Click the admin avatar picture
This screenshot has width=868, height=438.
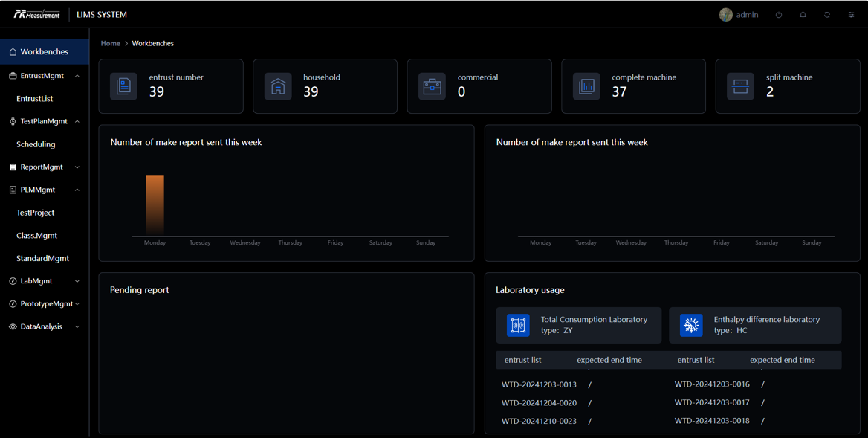pyautogui.click(x=726, y=15)
